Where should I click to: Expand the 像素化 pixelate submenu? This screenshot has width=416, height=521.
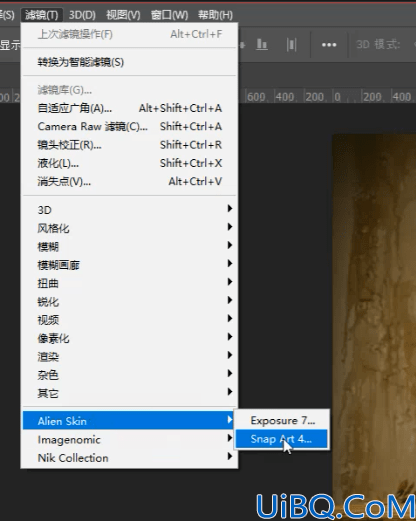pos(129,338)
